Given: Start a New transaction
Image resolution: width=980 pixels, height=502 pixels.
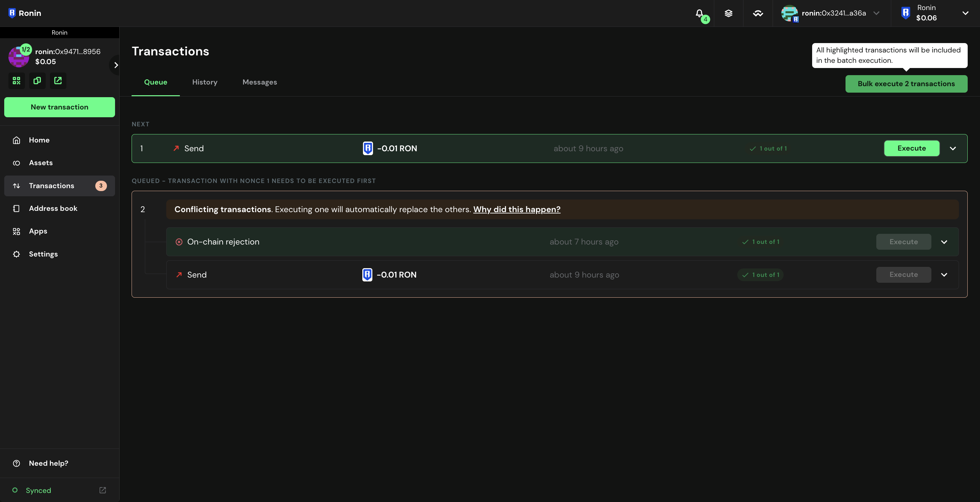Looking at the screenshot, I should tap(59, 107).
